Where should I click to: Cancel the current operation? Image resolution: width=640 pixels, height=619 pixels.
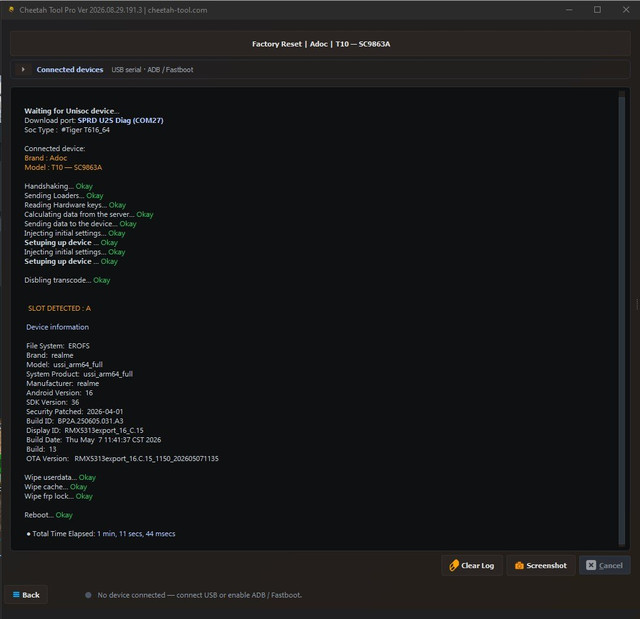click(604, 565)
